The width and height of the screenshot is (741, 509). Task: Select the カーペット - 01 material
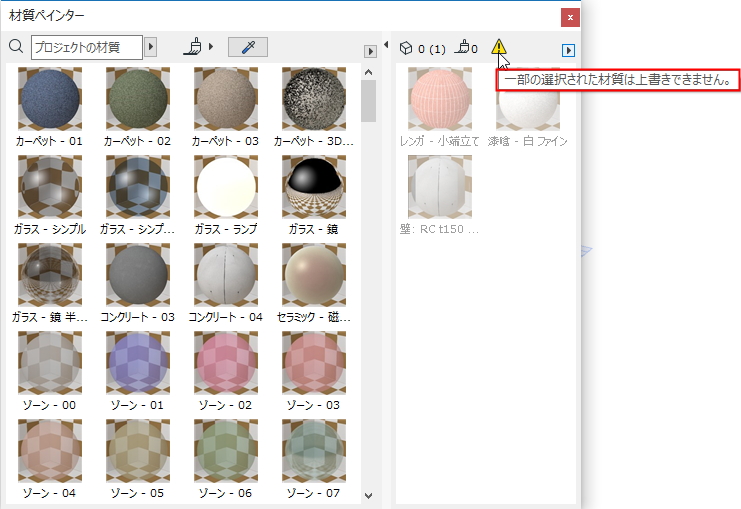click(50, 99)
